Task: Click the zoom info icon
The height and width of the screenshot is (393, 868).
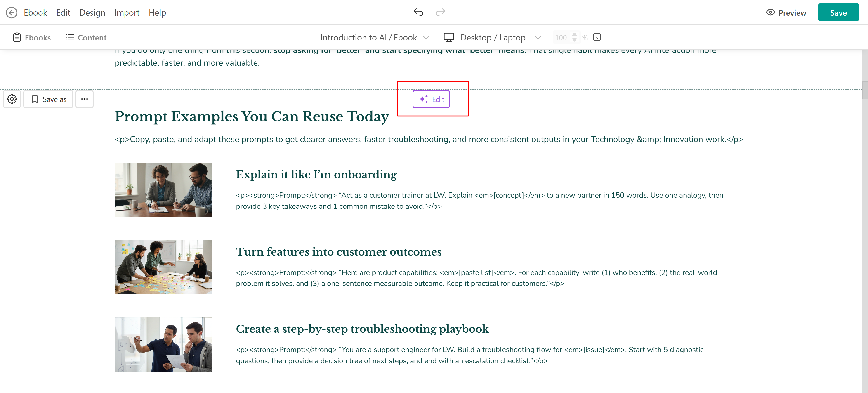Action: (597, 37)
